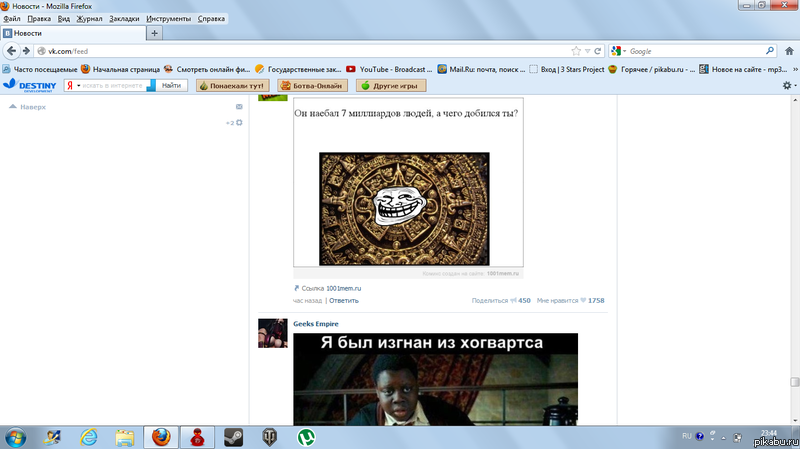800x449 pixels.
Task: Click the help icon in system tray
Action: point(699,436)
